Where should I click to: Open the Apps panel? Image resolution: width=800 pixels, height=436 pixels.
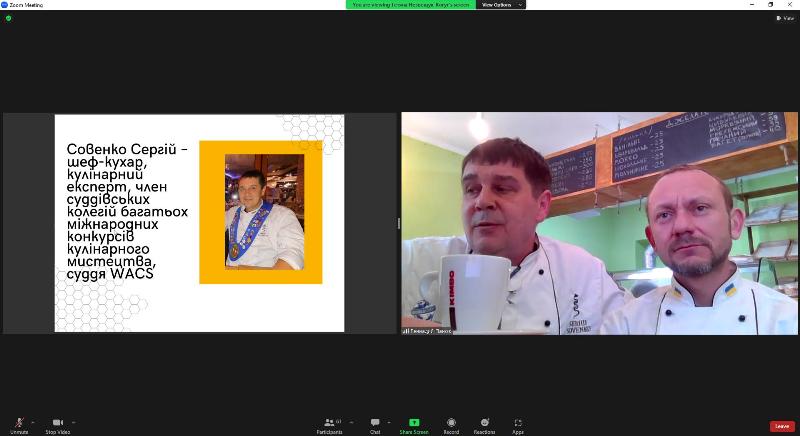518,425
